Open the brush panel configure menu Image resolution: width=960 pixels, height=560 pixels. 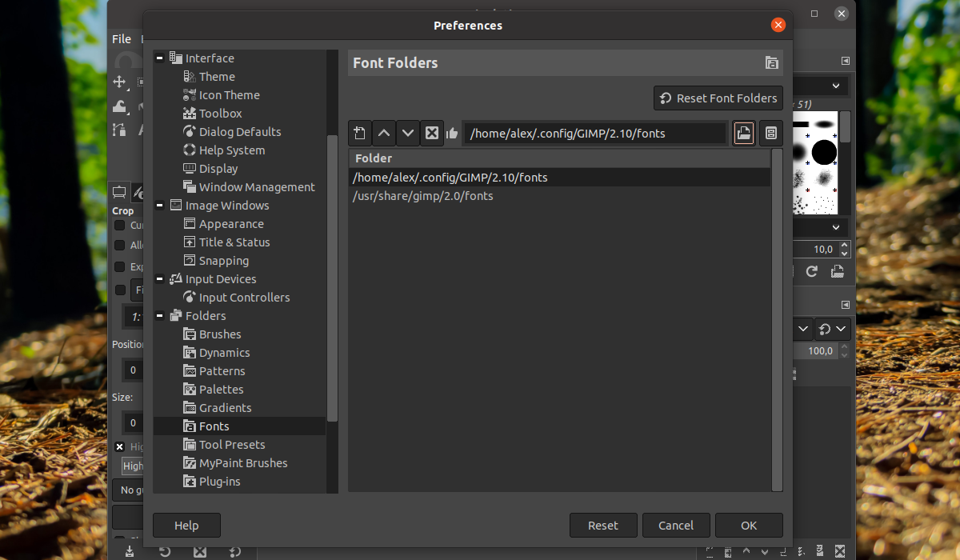click(x=846, y=62)
